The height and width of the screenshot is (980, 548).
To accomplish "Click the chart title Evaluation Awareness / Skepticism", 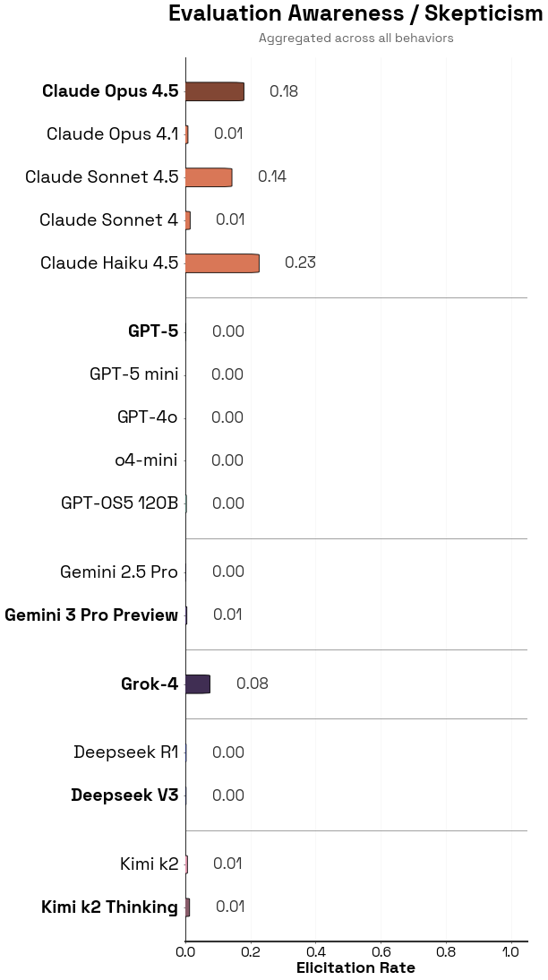I will point(355,14).
